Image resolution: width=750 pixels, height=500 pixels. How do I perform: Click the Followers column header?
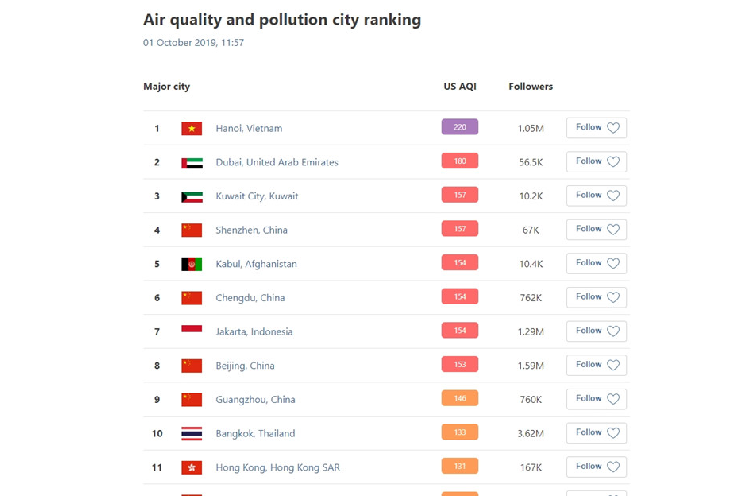[530, 87]
